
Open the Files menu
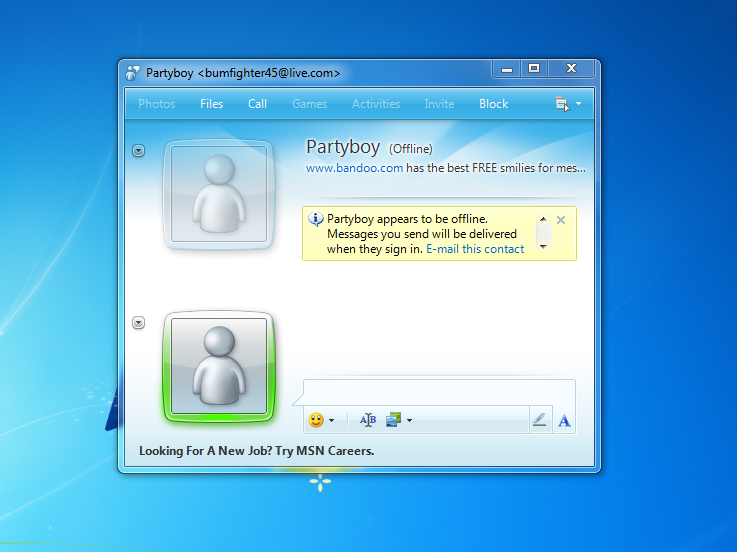coord(212,104)
